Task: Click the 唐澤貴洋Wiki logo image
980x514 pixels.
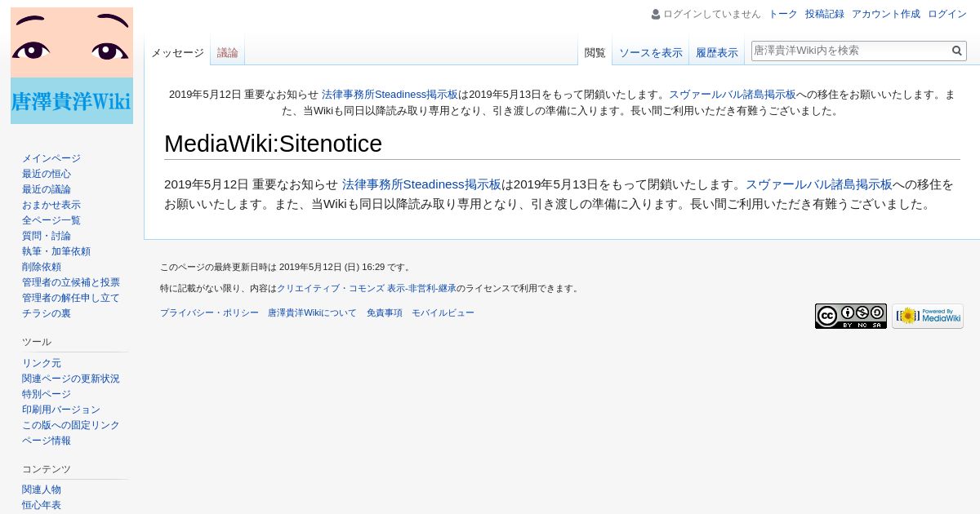Action: [x=72, y=66]
